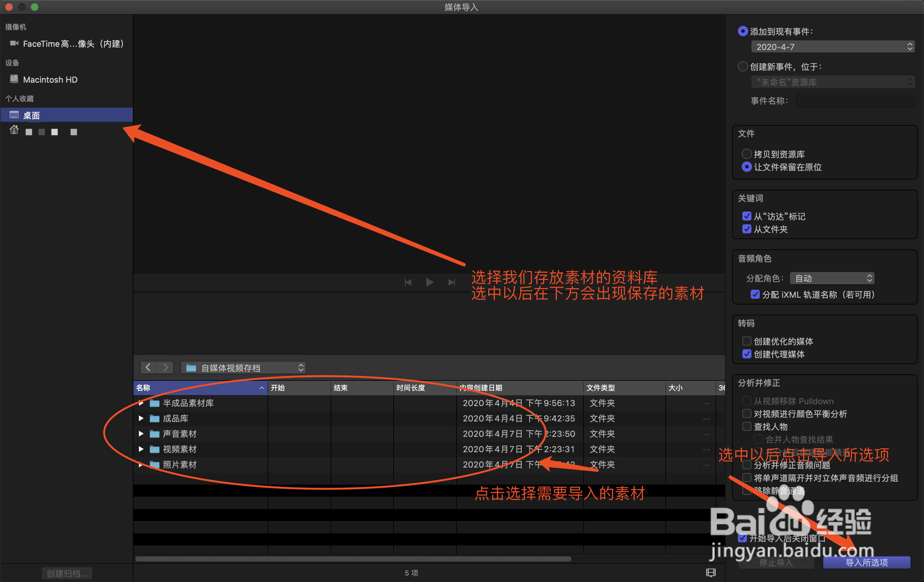Expand the 声音素材 folder disclosure triangle
The image size is (924, 582).
click(x=141, y=434)
